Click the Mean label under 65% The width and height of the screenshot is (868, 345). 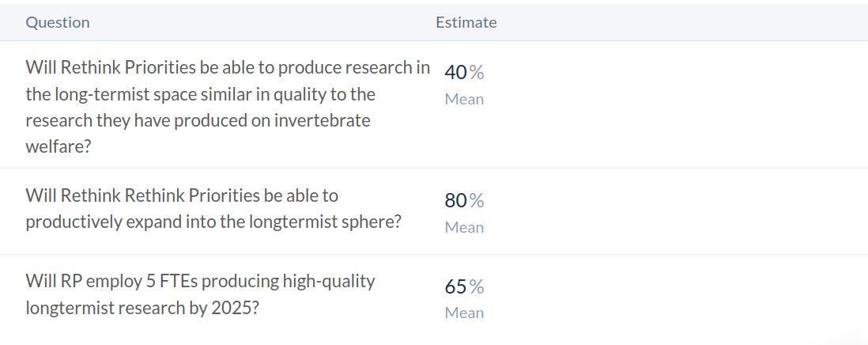[464, 313]
